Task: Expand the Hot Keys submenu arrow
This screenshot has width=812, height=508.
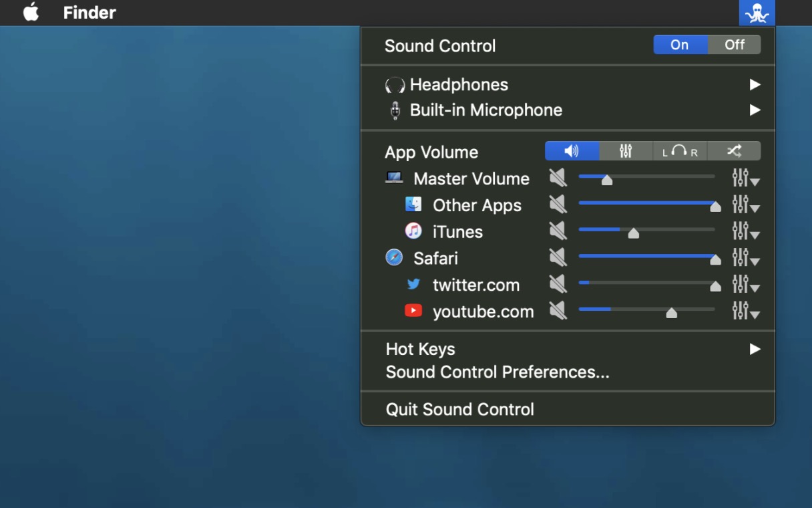Action: (x=755, y=349)
